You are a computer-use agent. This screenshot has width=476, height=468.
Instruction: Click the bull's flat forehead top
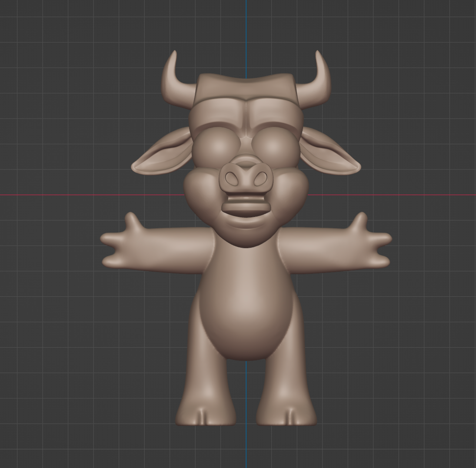click(x=246, y=86)
